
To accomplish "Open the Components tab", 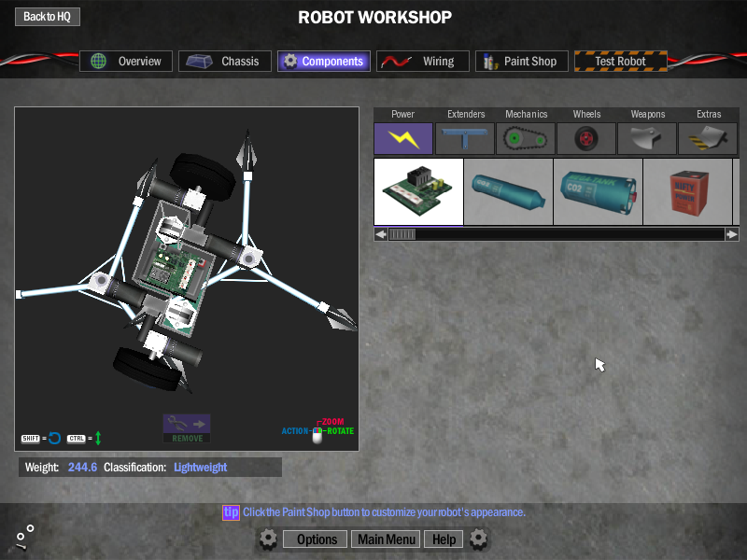I will pyautogui.click(x=324, y=61).
